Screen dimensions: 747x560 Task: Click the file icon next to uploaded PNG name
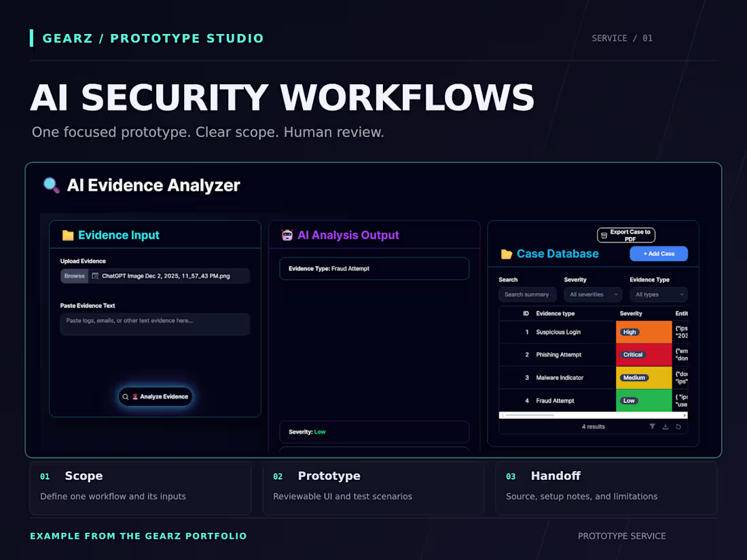[95, 276]
